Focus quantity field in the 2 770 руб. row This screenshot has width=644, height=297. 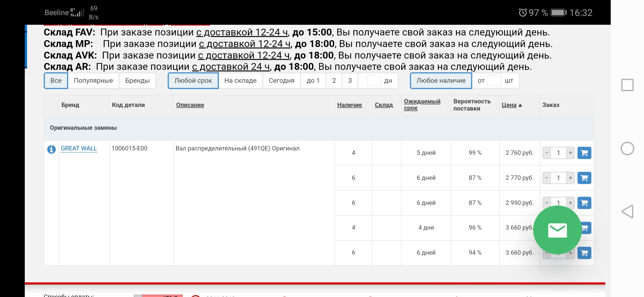[558, 178]
